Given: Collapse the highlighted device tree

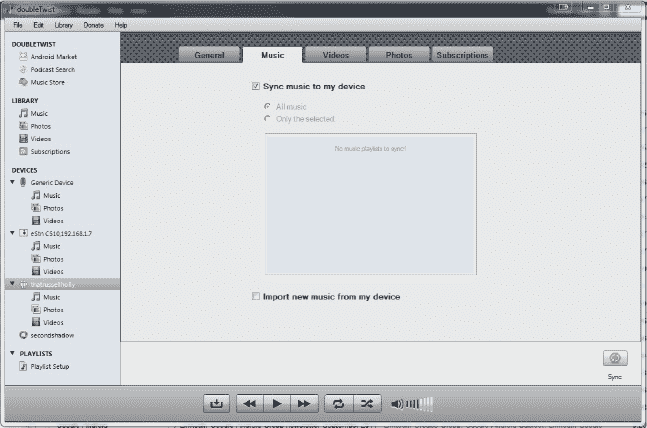Looking at the screenshot, I should click(12, 284).
